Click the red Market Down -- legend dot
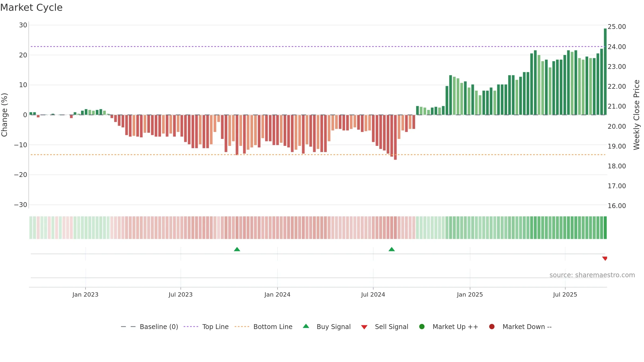Screen dimensions: 644x362 click(492, 327)
